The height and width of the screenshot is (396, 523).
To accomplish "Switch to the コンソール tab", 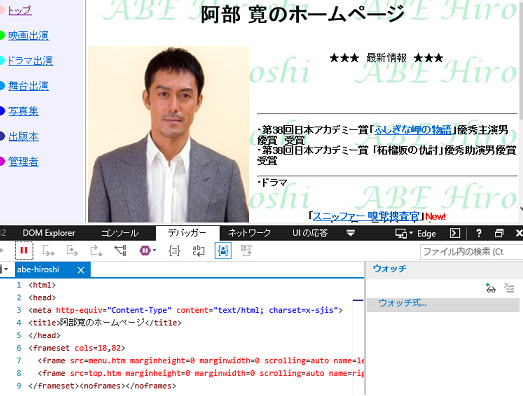I will [120, 233].
